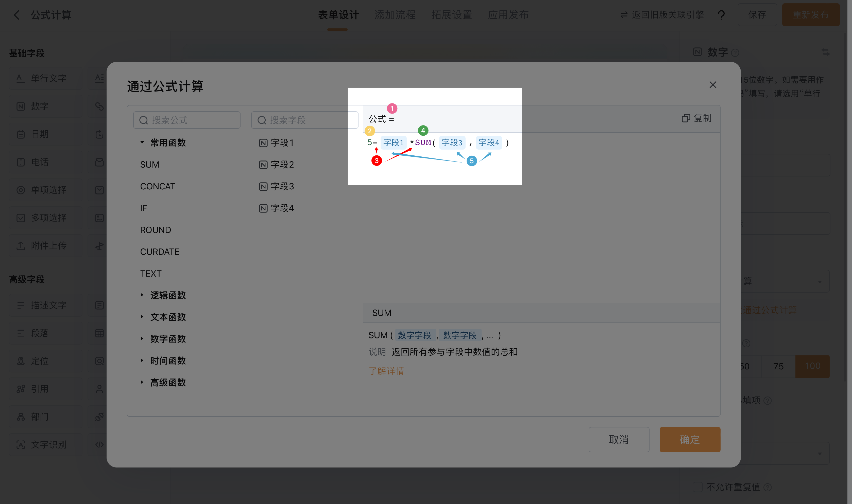Add a 文字识别 field

tap(45, 445)
